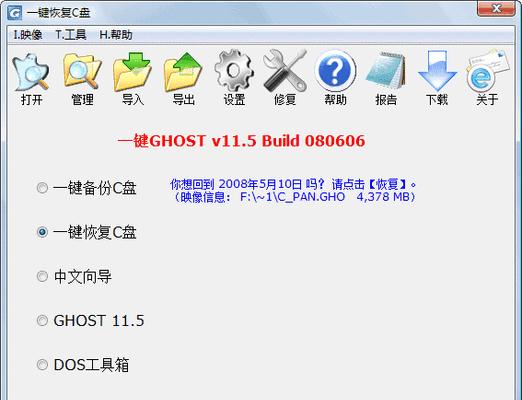The image size is (522, 400).
Task: Click the window's G title bar icon
Action: pos(15,13)
